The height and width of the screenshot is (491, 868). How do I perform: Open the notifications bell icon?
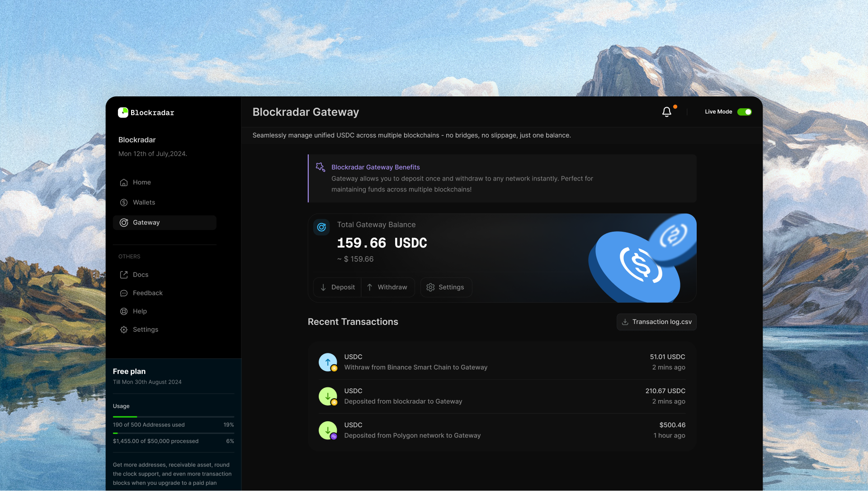666,112
